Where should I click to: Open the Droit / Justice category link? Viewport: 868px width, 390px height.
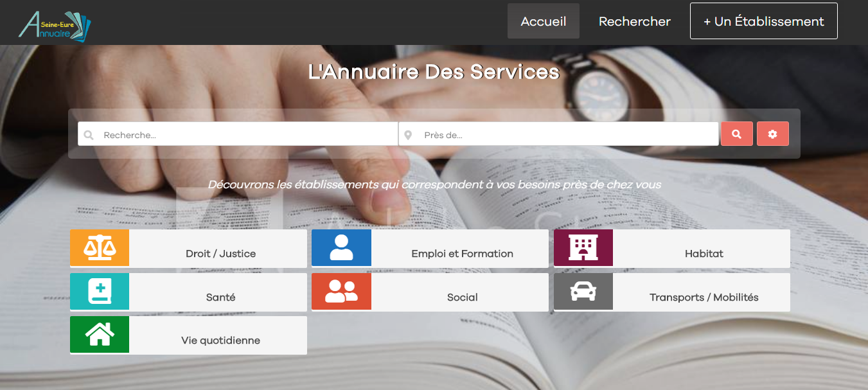pos(221,254)
